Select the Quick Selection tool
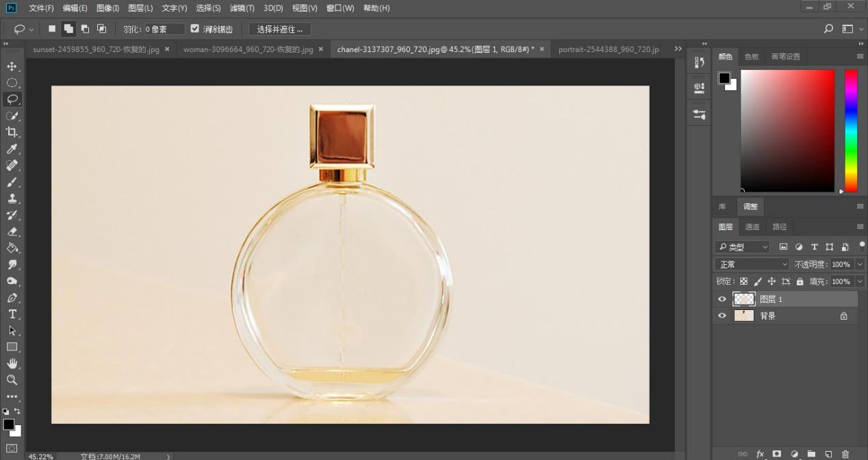The image size is (868, 460). click(12, 116)
